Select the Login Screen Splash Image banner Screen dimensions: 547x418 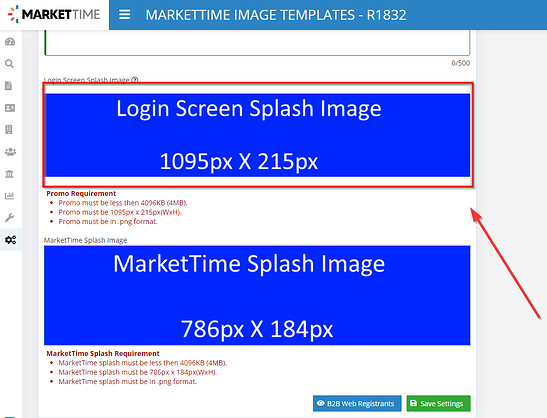point(257,135)
